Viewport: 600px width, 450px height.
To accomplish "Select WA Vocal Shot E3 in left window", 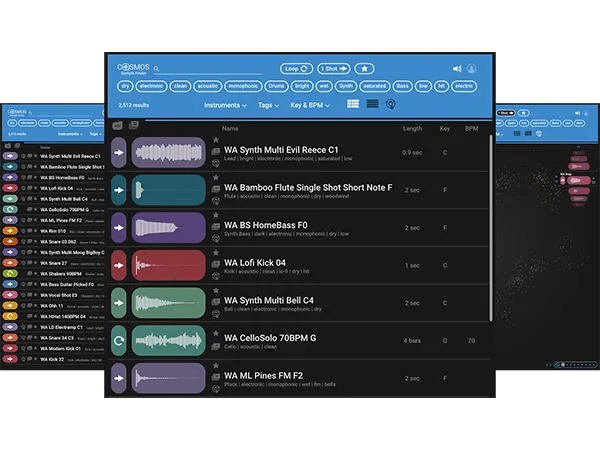I will 59,295.
